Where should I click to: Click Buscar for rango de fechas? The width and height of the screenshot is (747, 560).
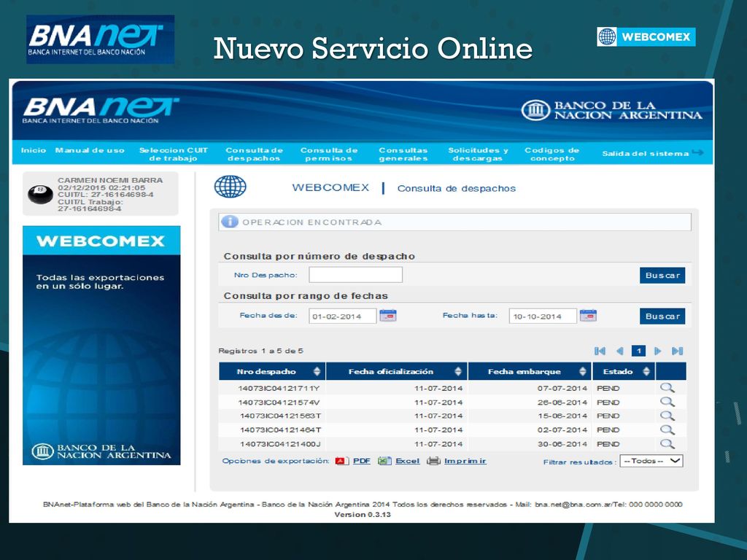tap(662, 316)
